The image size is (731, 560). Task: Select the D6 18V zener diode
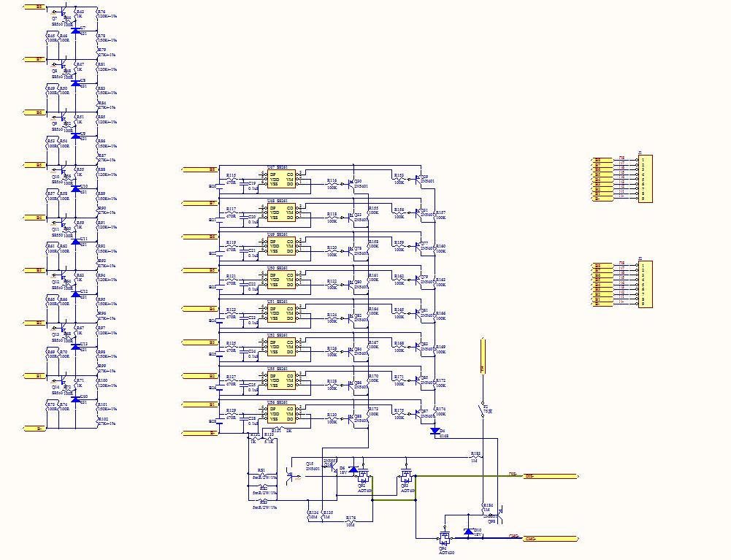354,469
